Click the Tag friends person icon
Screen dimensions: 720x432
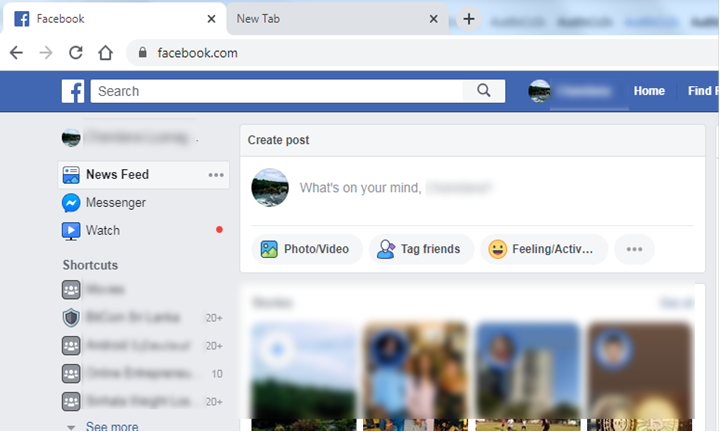tap(386, 249)
